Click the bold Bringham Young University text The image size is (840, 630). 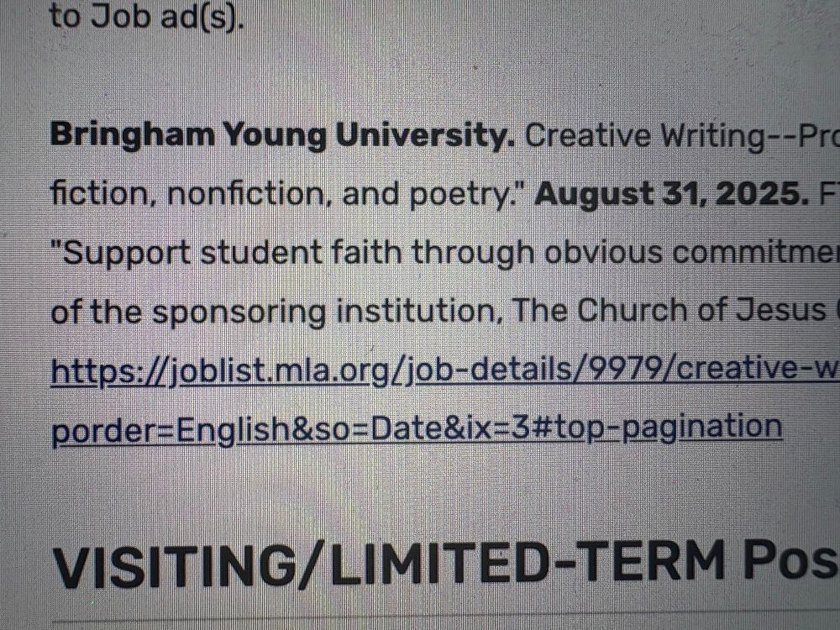282,136
